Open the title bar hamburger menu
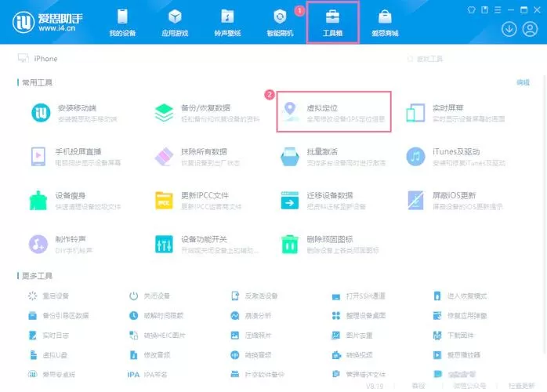This screenshot has width=547, height=392. (x=498, y=9)
